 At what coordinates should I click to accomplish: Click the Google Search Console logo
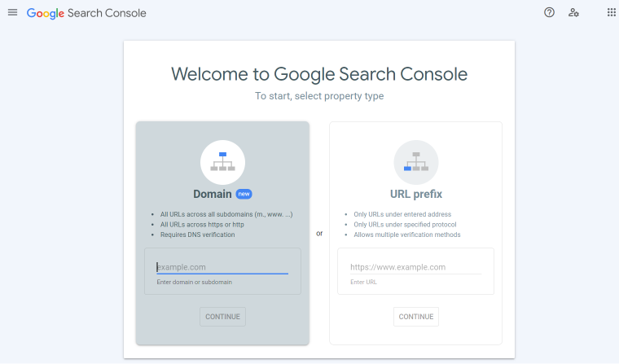pos(86,13)
